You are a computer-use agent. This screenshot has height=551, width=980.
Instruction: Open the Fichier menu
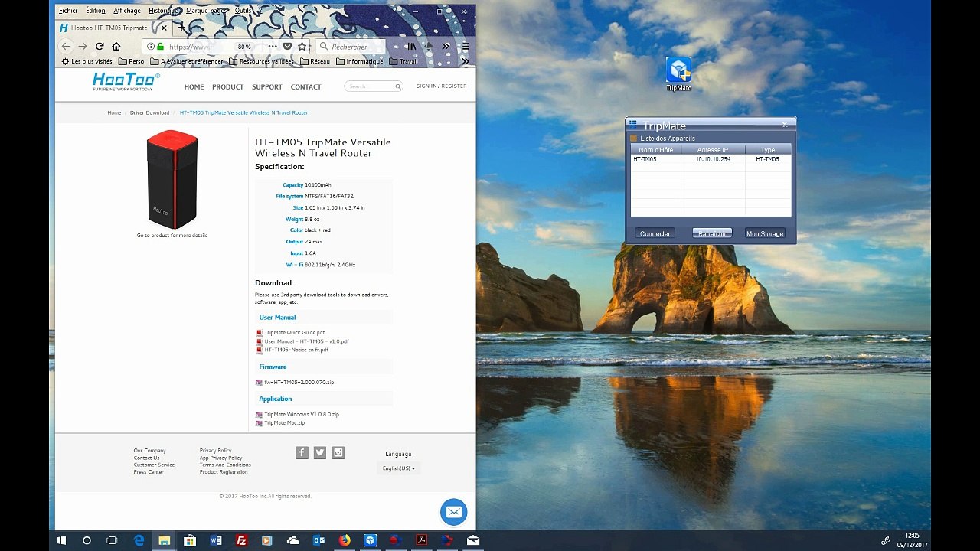pos(68,11)
